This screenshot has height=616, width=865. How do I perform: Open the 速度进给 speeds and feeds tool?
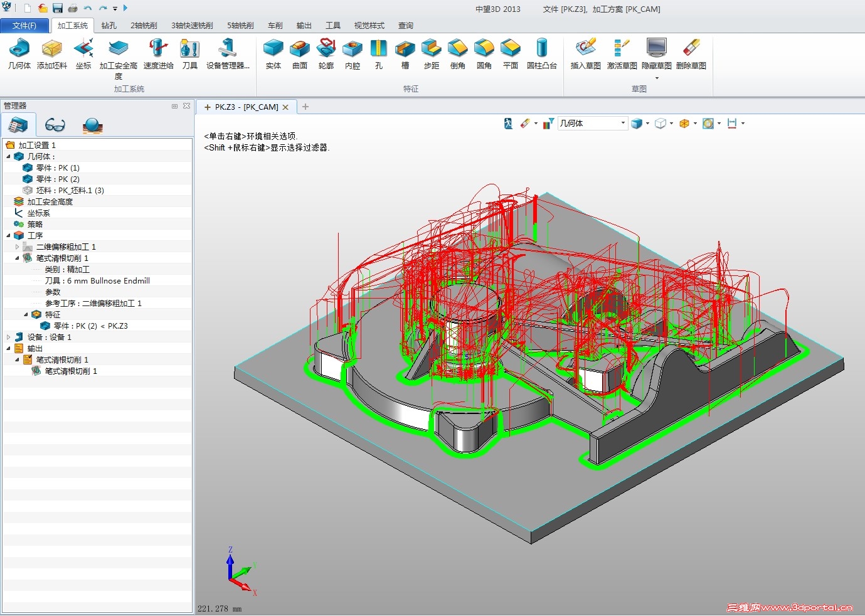158,54
